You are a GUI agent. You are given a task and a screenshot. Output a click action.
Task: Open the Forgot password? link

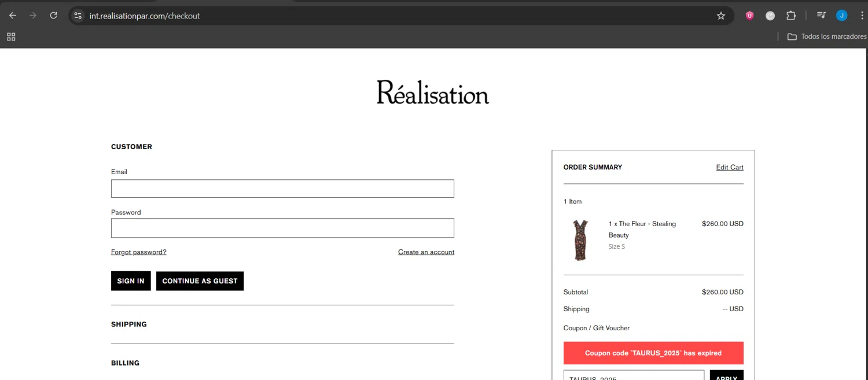point(139,252)
